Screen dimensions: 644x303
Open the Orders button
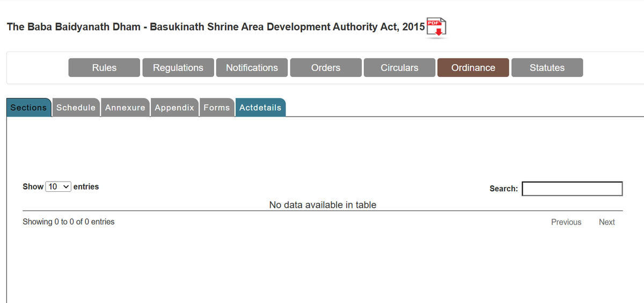pos(326,68)
